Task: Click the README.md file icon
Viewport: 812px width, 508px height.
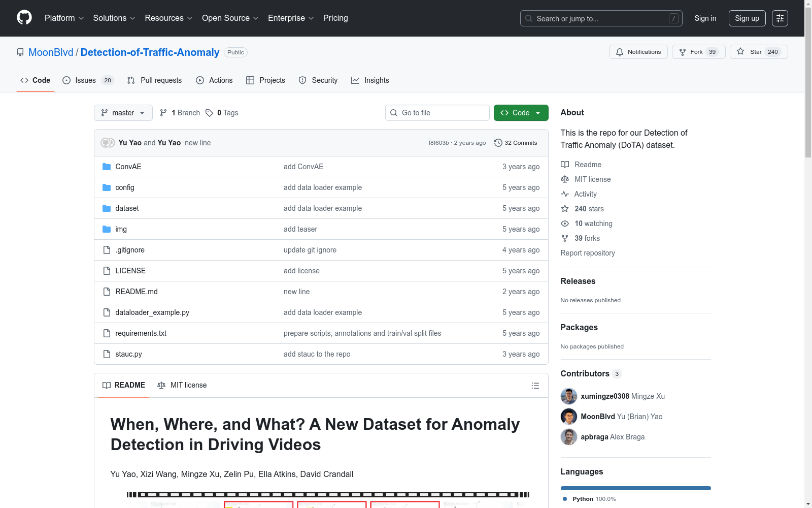Action: [107, 292]
